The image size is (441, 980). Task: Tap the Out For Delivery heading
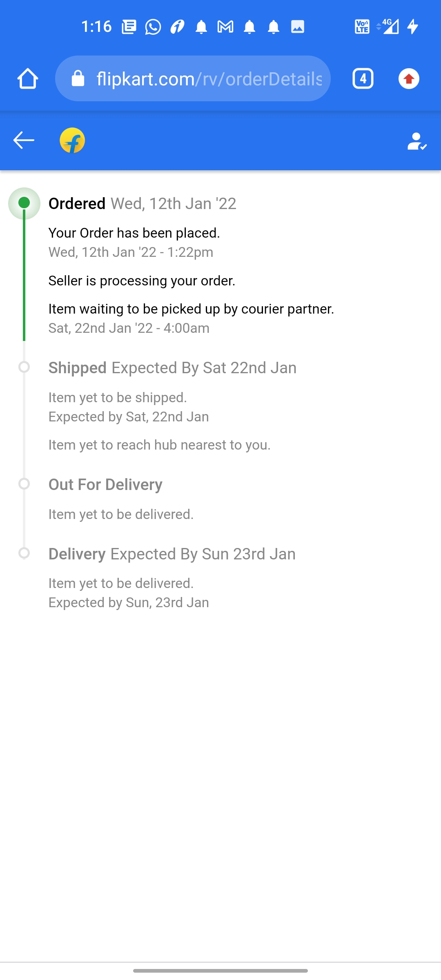[x=105, y=485]
